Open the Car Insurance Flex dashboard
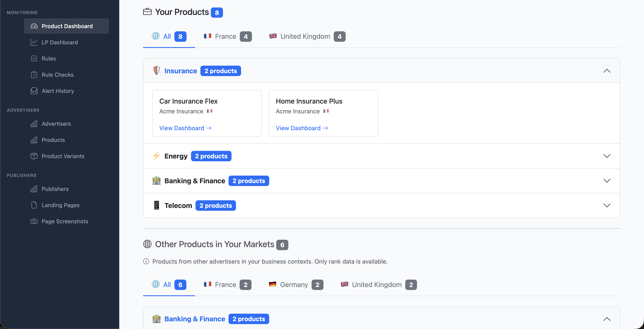The image size is (644, 329). coord(185,128)
